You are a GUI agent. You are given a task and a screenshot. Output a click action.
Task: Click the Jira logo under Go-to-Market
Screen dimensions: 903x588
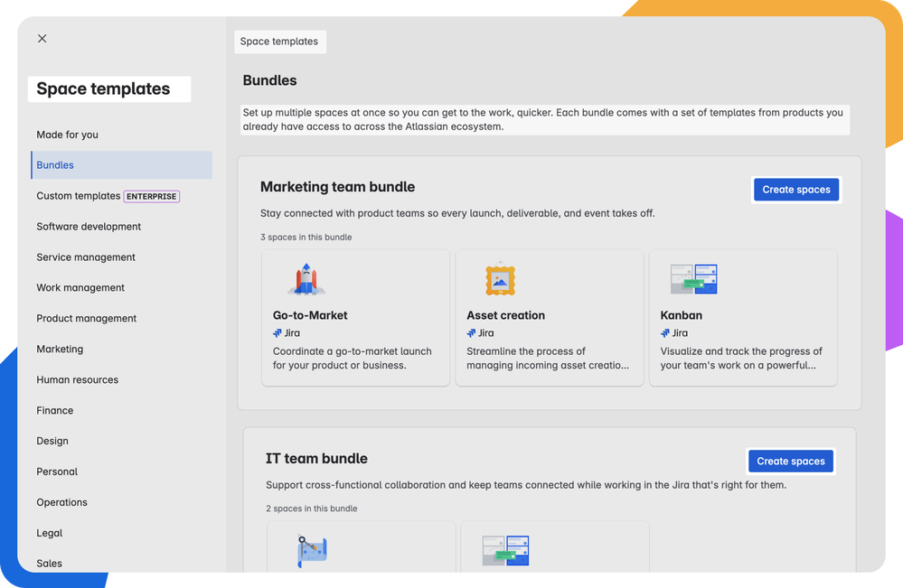pyautogui.click(x=277, y=333)
